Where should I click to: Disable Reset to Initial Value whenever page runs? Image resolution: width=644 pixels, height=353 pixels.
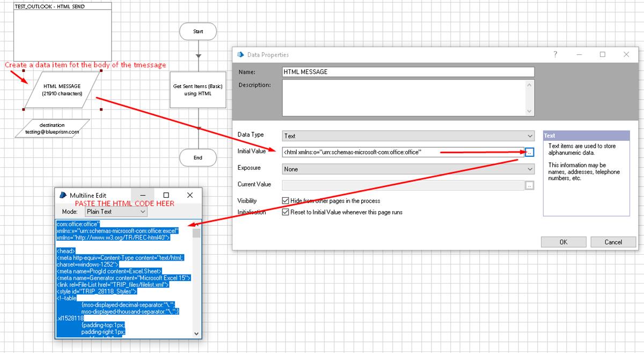[285, 212]
